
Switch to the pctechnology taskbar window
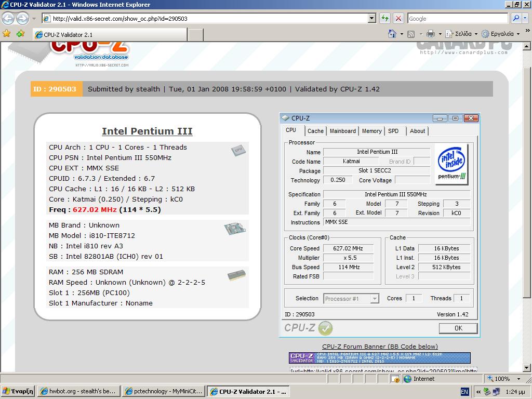pyautogui.click(x=164, y=391)
